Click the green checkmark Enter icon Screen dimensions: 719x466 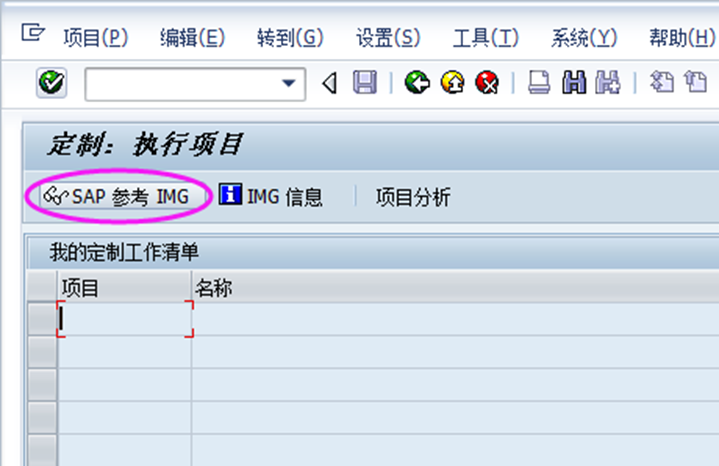[x=51, y=83]
